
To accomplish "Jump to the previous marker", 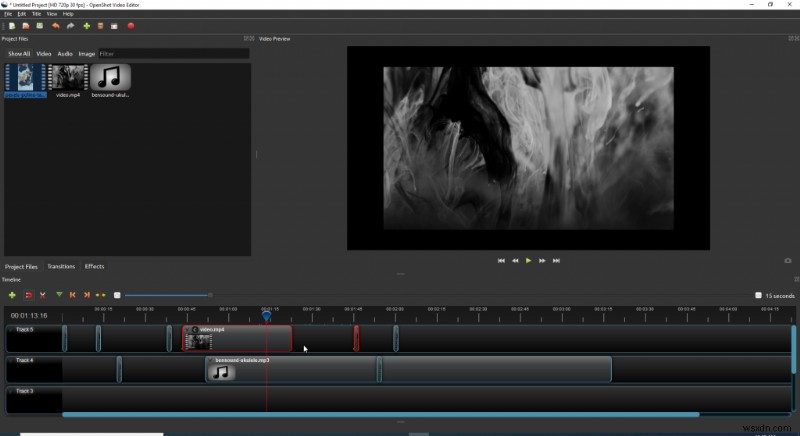I will point(73,295).
